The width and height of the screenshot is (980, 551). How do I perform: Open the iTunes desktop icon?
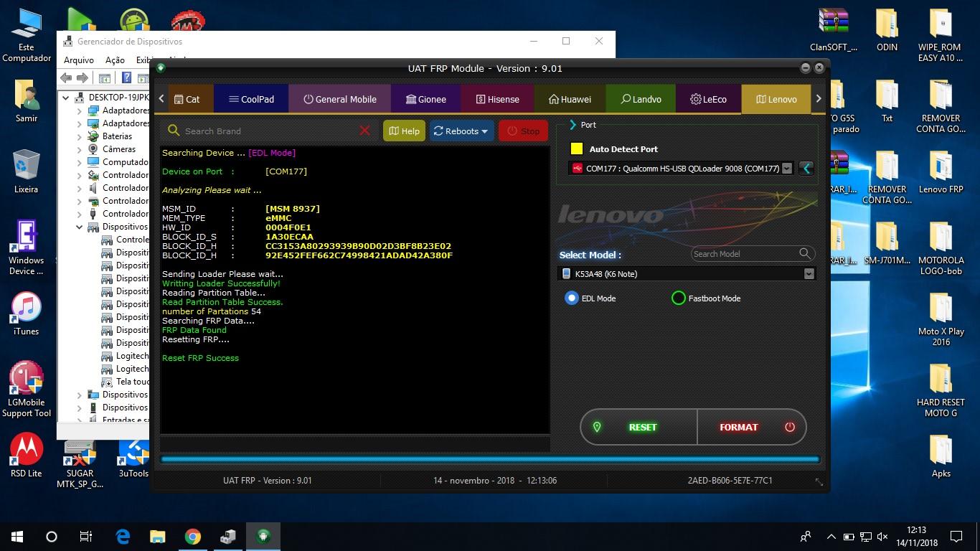point(27,314)
